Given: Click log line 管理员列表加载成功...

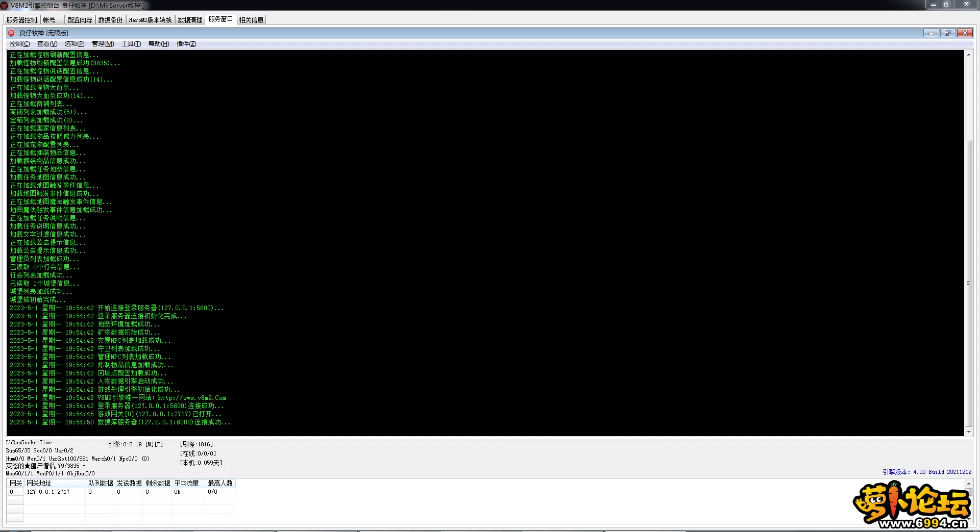Looking at the screenshot, I should 44,259.
